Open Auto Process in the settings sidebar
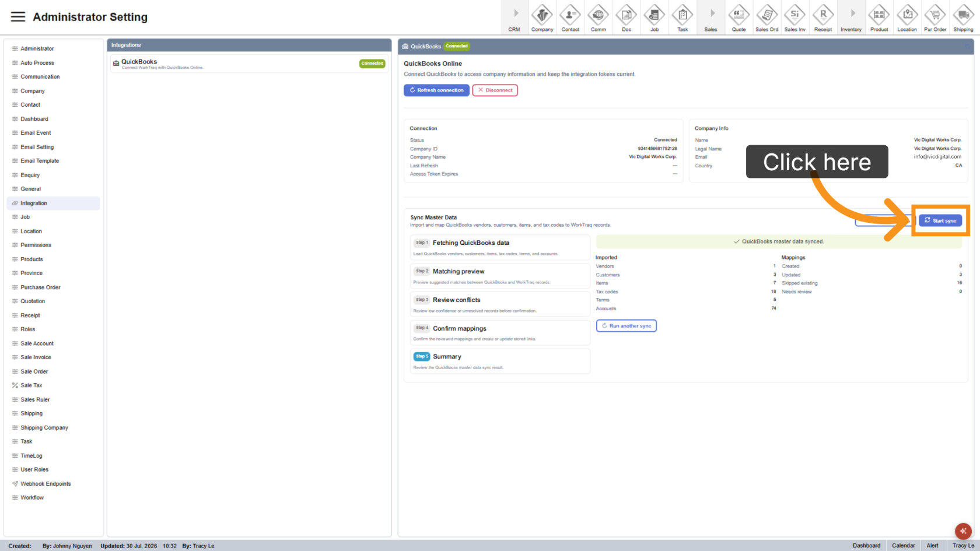Image resolution: width=980 pixels, height=551 pixels. point(53,62)
